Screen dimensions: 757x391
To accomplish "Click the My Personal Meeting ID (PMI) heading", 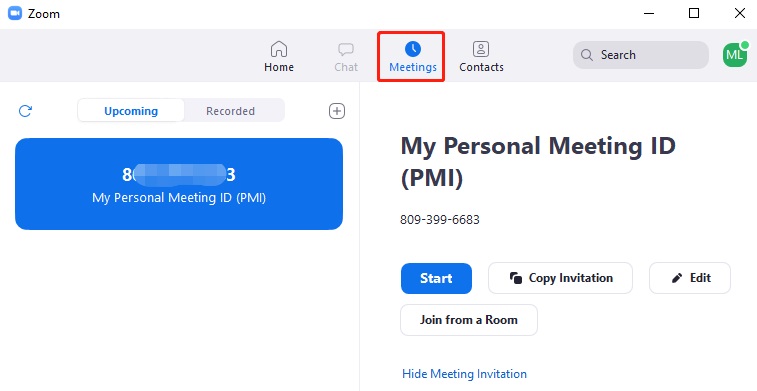I will (x=538, y=162).
